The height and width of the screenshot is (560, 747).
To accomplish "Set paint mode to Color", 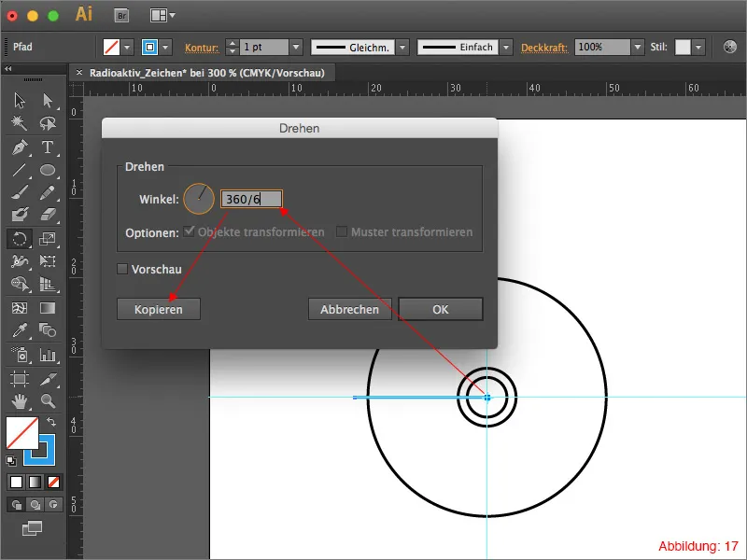I will pos(17,483).
